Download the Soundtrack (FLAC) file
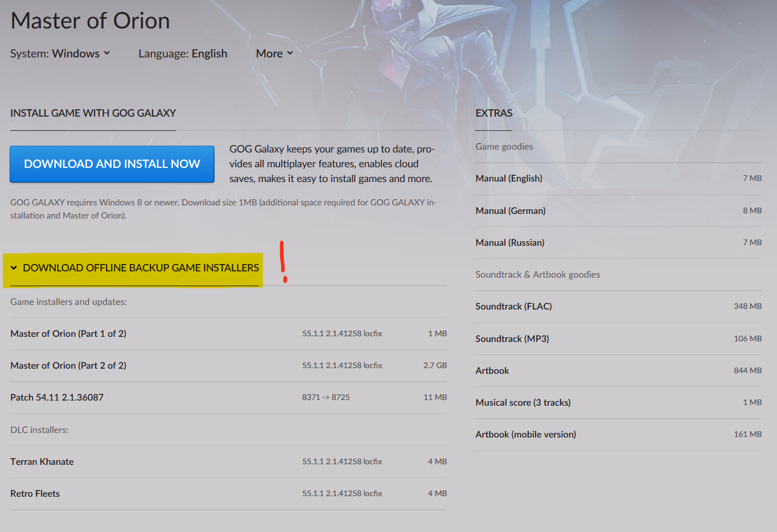 point(513,306)
